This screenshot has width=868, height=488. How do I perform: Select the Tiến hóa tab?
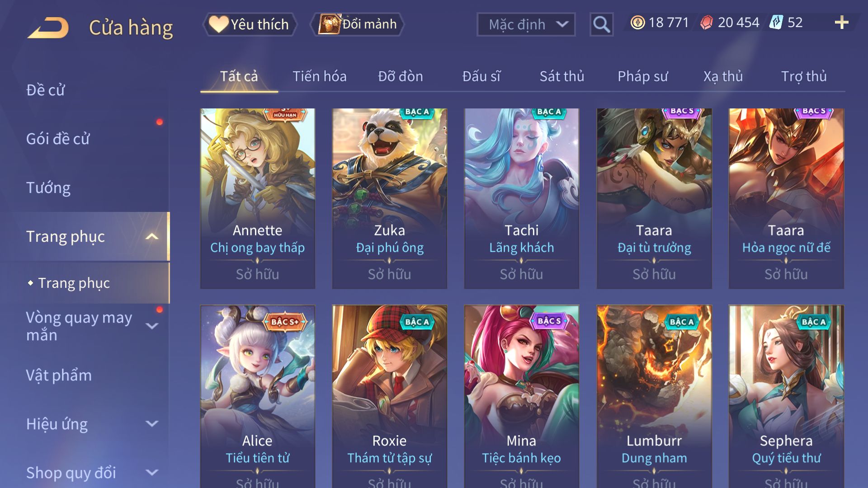(319, 76)
